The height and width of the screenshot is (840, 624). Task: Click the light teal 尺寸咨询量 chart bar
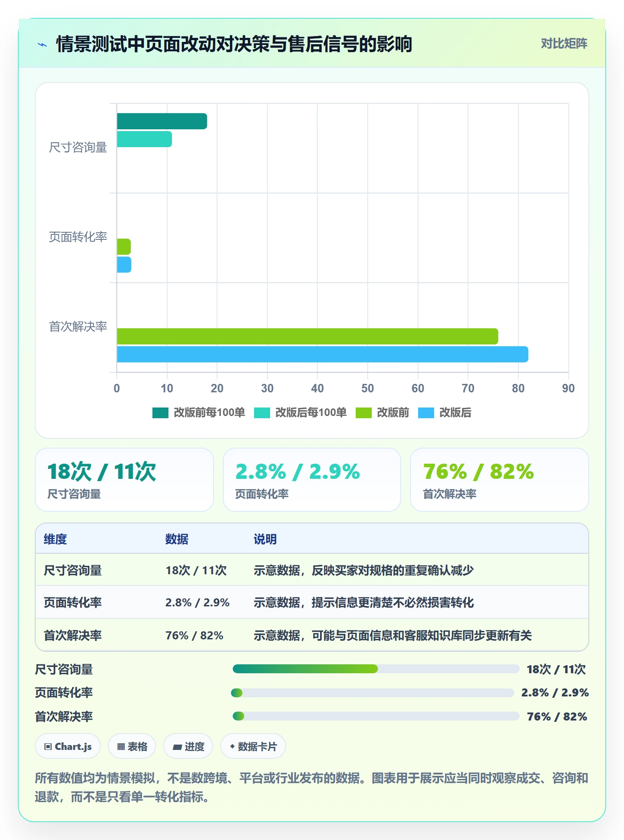click(144, 139)
